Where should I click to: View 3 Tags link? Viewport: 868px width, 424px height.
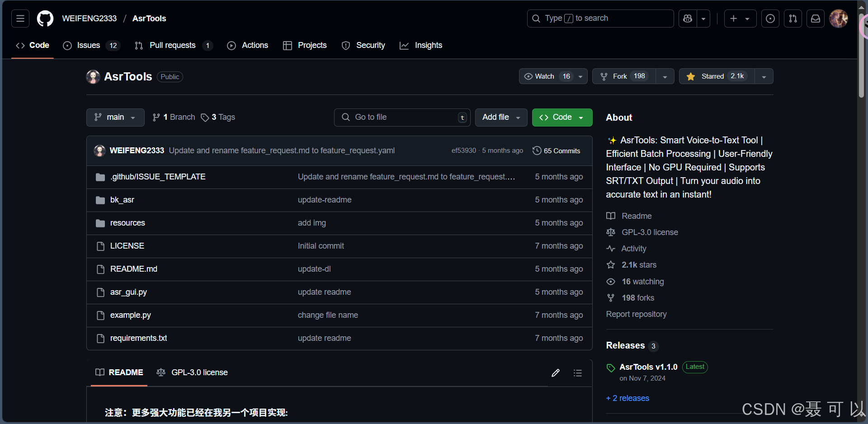[218, 118]
